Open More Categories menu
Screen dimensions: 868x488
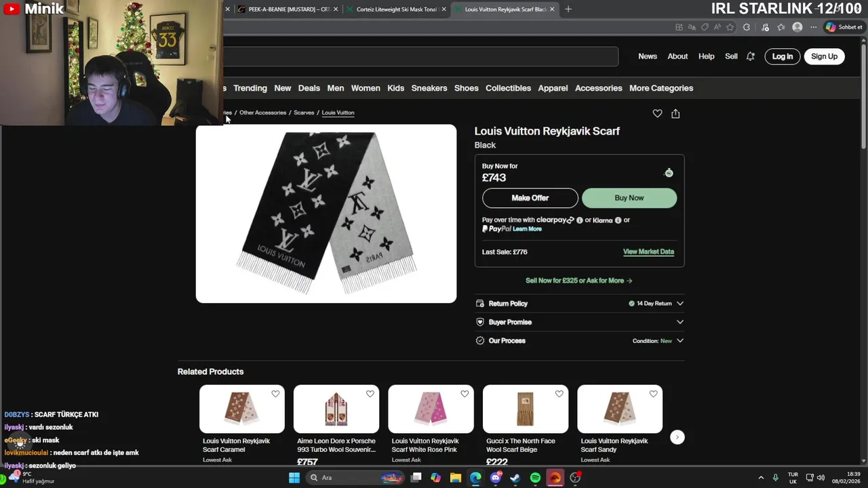(661, 88)
